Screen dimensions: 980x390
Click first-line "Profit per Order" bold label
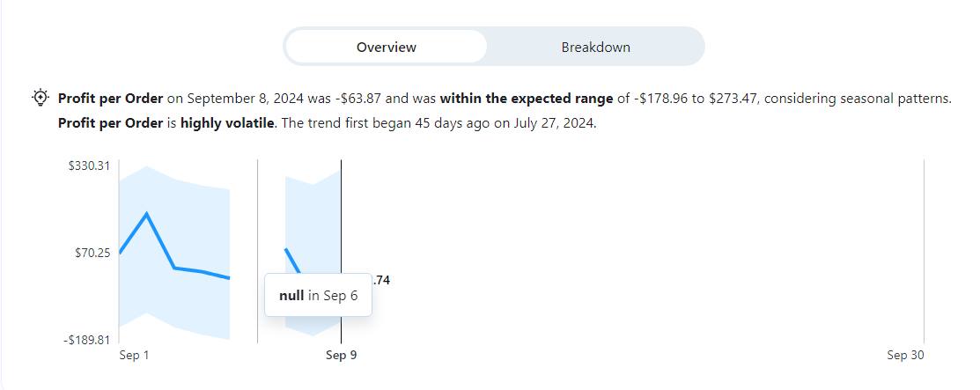pos(110,99)
